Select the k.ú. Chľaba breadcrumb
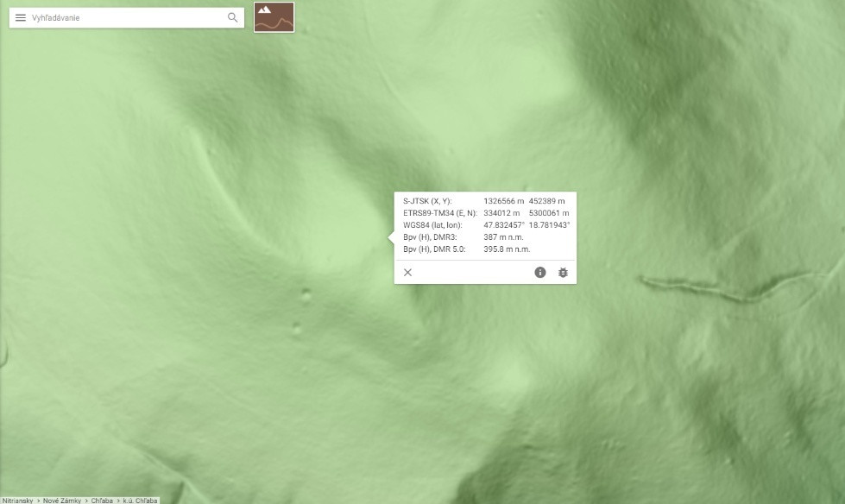 click(x=140, y=501)
